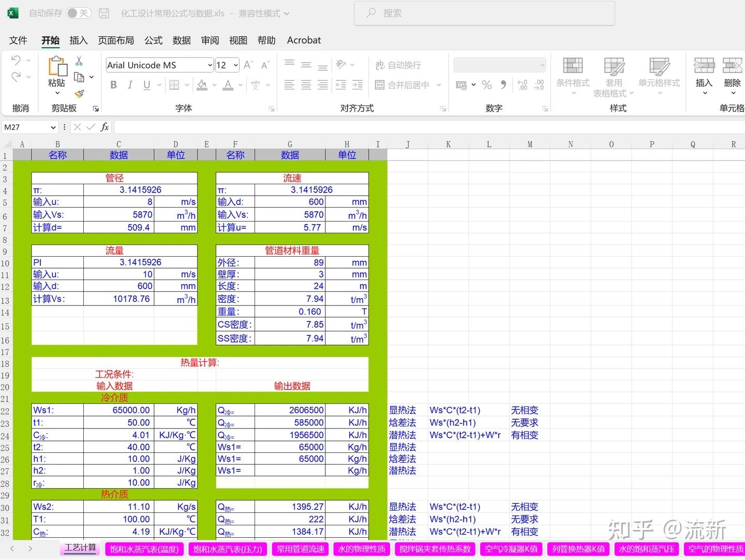The image size is (745, 560).
Task: Click 自动换行 wrap text button
Action: tap(398, 65)
